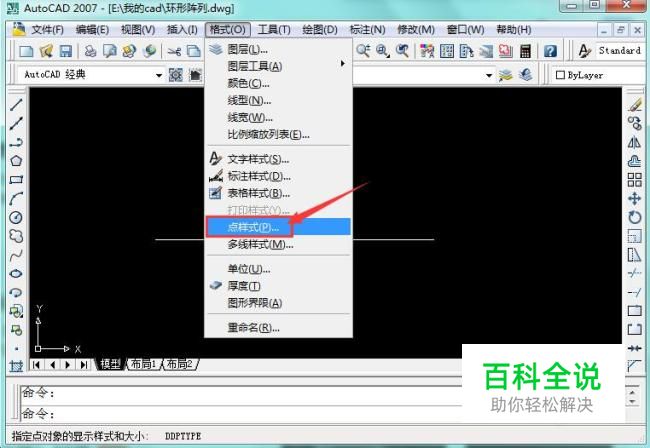Image resolution: width=650 pixels, height=448 pixels.
Task: Select the Trim modify tool
Action: (634, 274)
